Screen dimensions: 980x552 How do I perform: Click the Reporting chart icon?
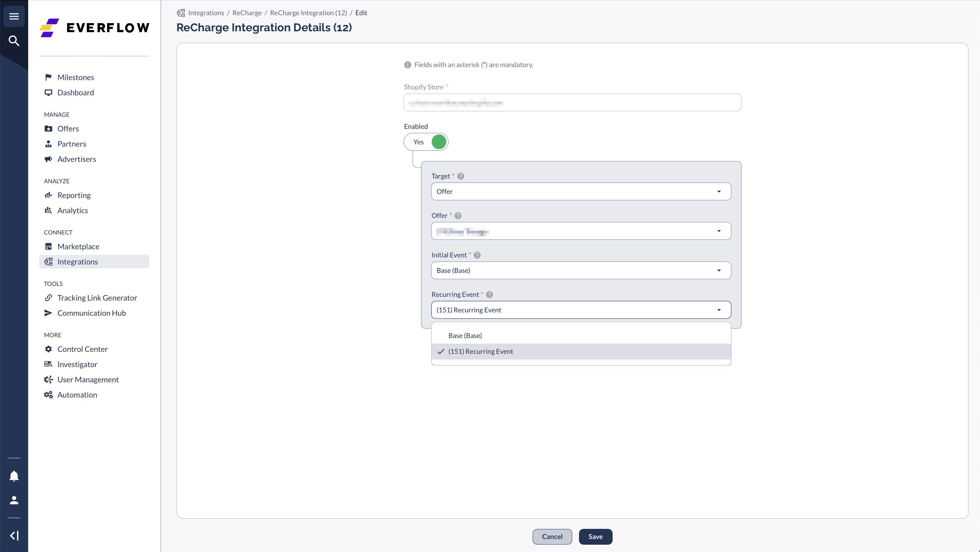(48, 195)
